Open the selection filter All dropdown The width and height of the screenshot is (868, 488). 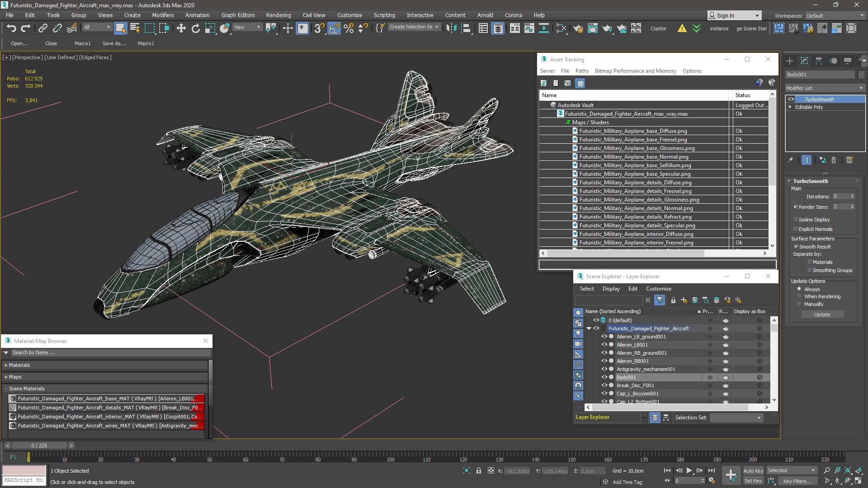(97, 27)
